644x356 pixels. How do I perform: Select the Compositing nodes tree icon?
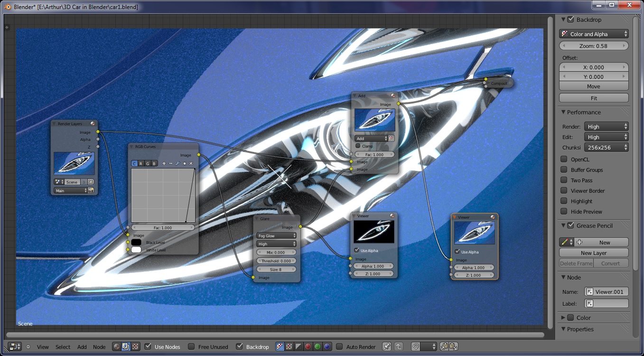coord(126,347)
